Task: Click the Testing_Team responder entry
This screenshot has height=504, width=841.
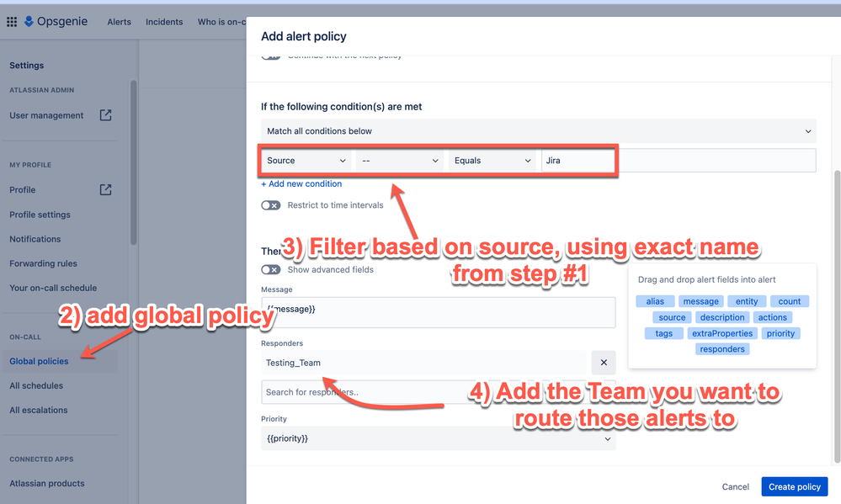Action: point(423,363)
